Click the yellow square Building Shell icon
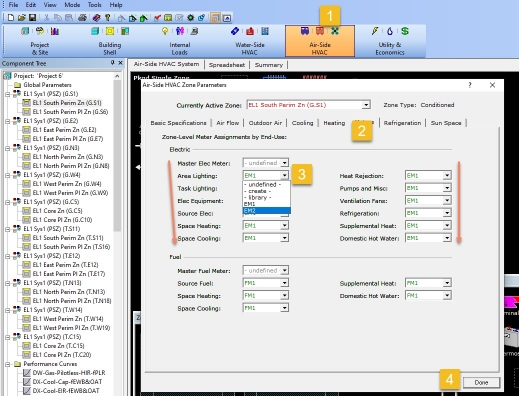The height and width of the screenshot is (396, 519). [110, 31]
